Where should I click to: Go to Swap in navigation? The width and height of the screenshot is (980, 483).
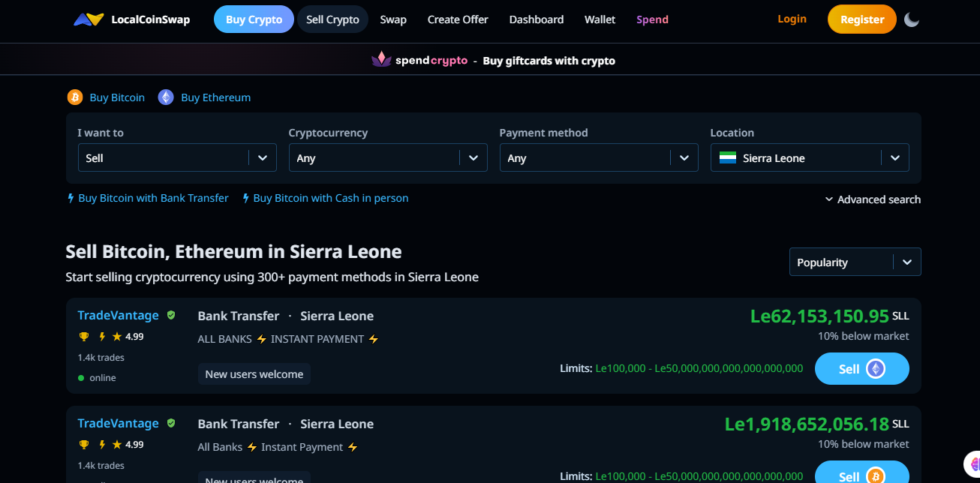pyautogui.click(x=393, y=19)
